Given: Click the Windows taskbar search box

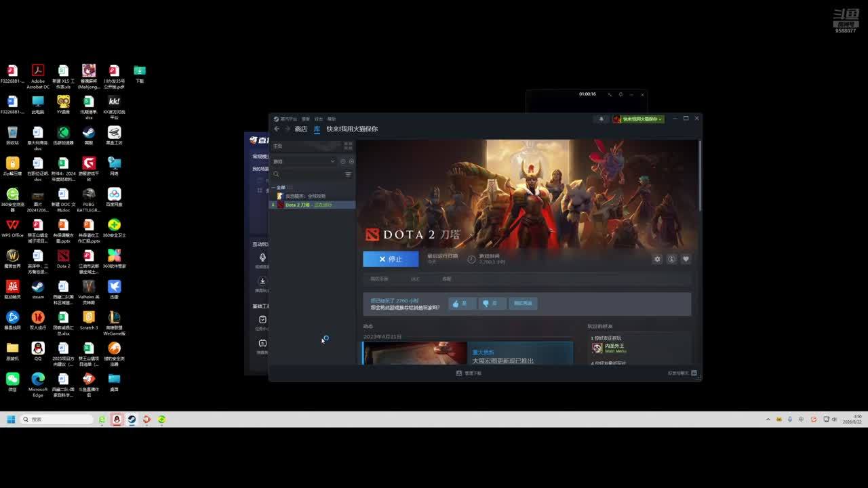Looking at the screenshot, I should click(57, 420).
